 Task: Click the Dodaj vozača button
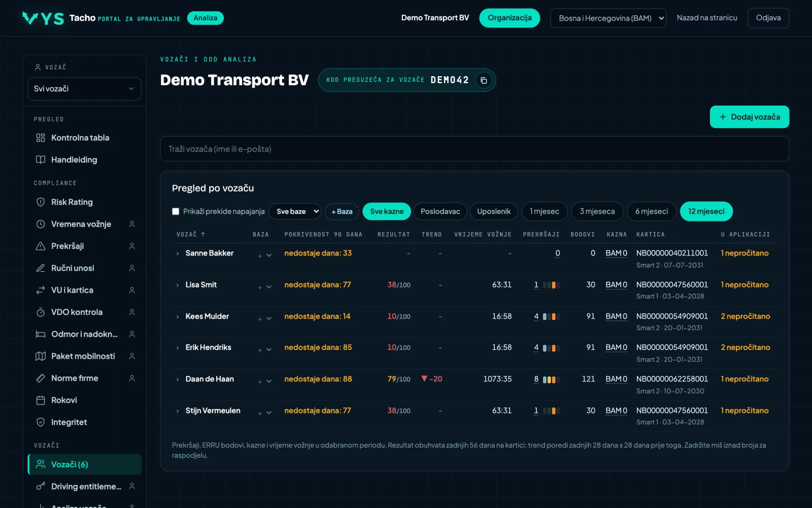[x=750, y=117]
